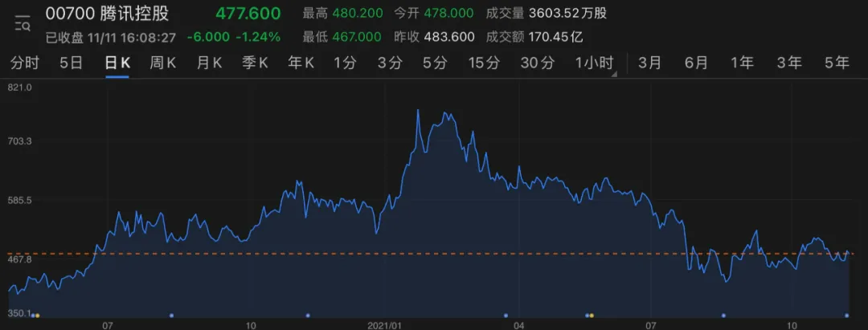Open the dropdown arrow beside 1小时
This screenshot has height=330, width=868.
(614, 73)
